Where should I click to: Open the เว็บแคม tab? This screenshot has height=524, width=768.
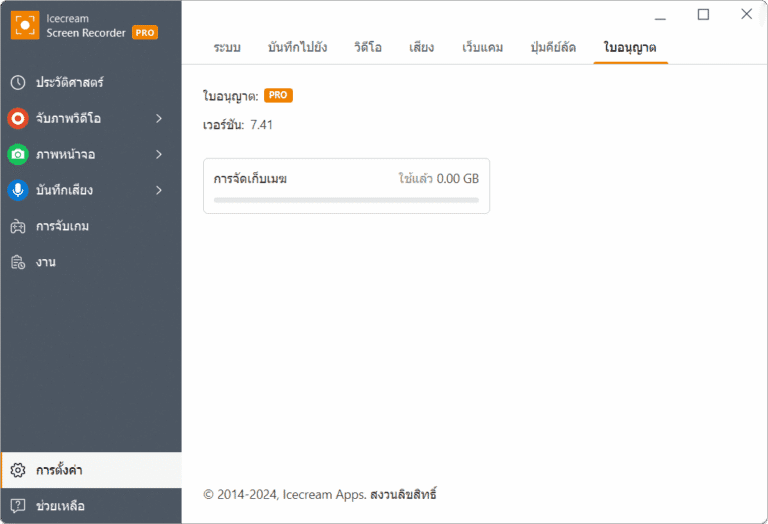coord(482,48)
